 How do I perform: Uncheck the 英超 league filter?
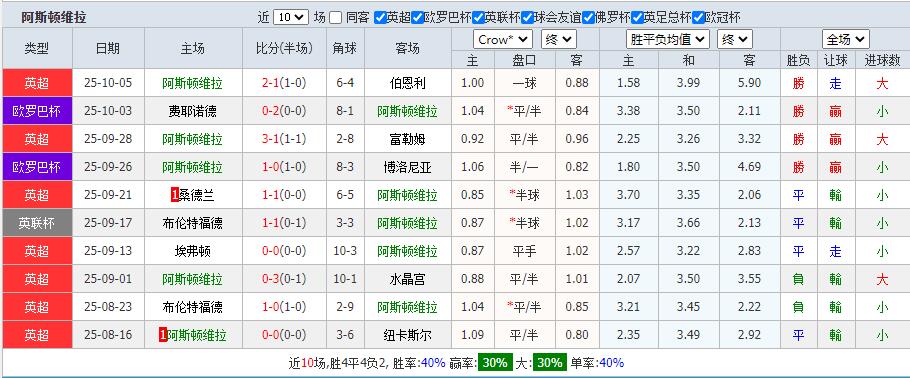(380, 17)
